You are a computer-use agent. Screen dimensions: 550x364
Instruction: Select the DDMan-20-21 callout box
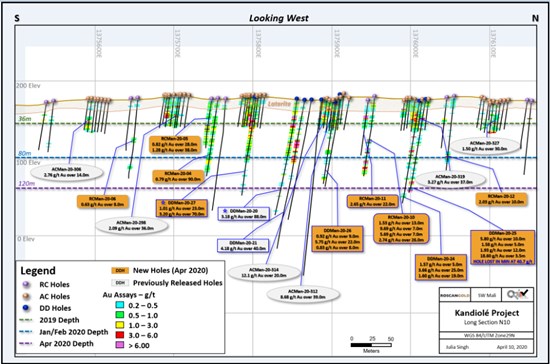tap(243, 245)
